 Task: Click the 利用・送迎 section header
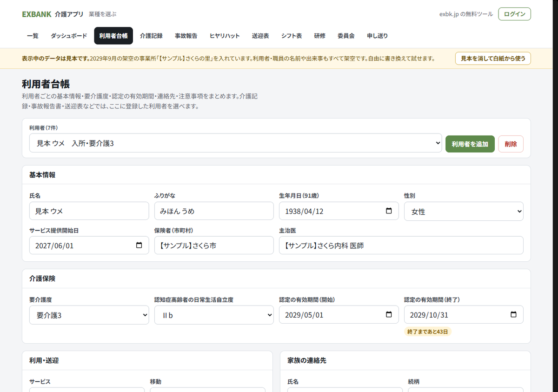(x=44, y=360)
